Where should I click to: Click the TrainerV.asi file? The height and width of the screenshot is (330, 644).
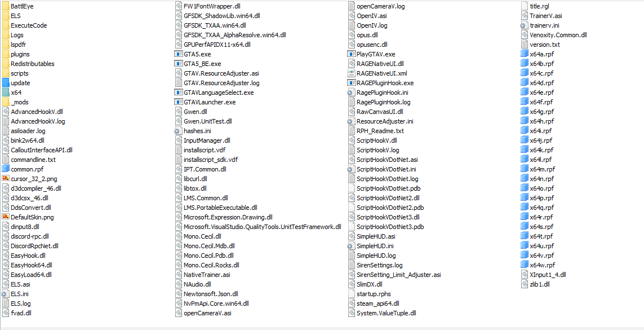click(x=541, y=16)
